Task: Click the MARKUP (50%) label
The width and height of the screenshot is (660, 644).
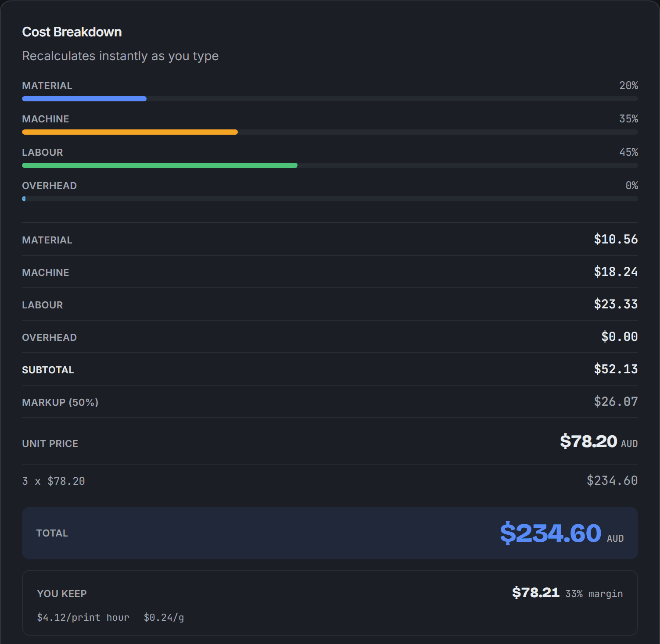Action: (x=60, y=402)
